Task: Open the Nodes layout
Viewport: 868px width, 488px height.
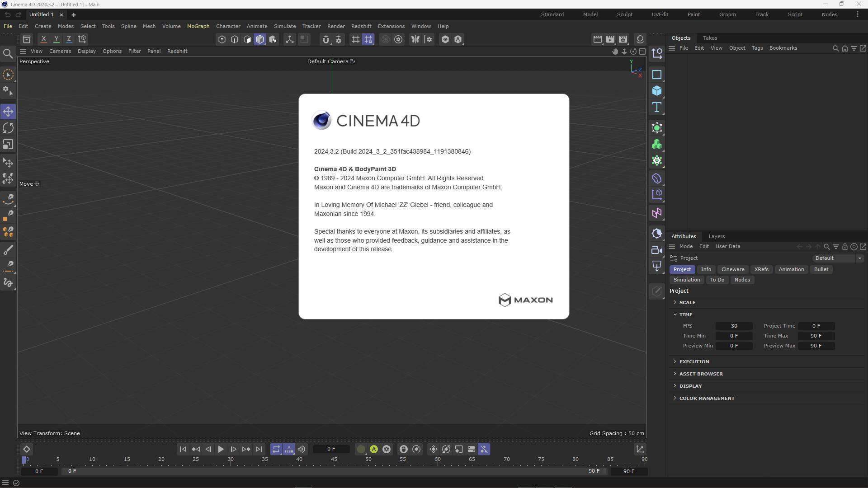Action: point(829,14)
